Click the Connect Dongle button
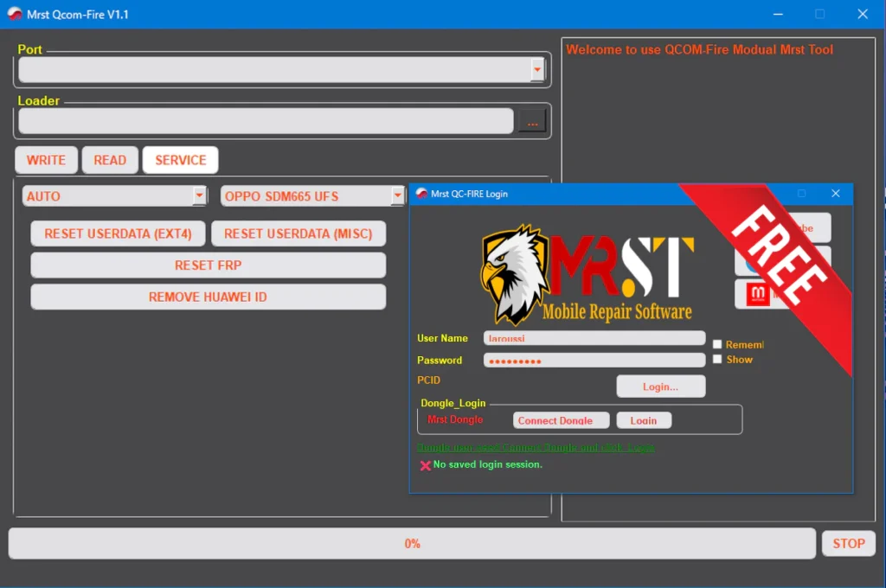This screenshot has height=588, width=886. coord(555,420)
